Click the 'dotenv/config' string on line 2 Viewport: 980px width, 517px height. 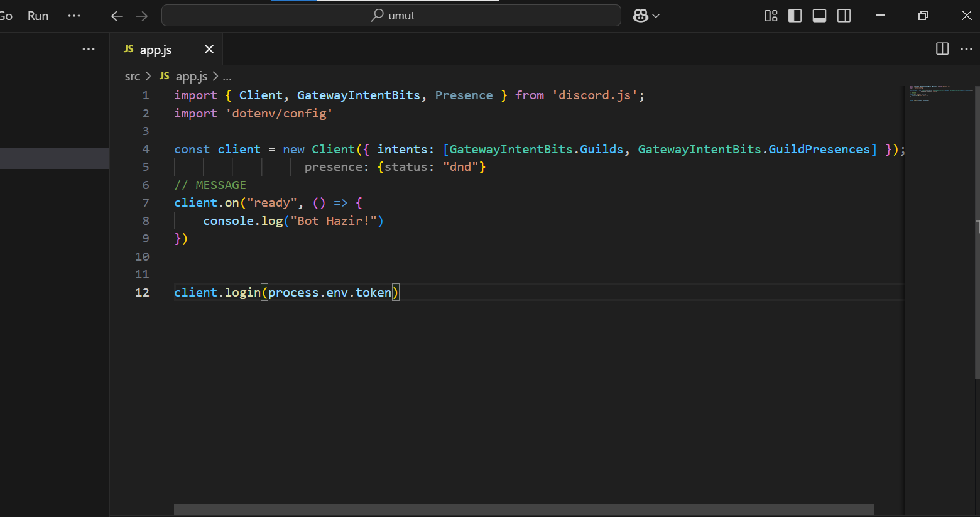click(279, 114)
